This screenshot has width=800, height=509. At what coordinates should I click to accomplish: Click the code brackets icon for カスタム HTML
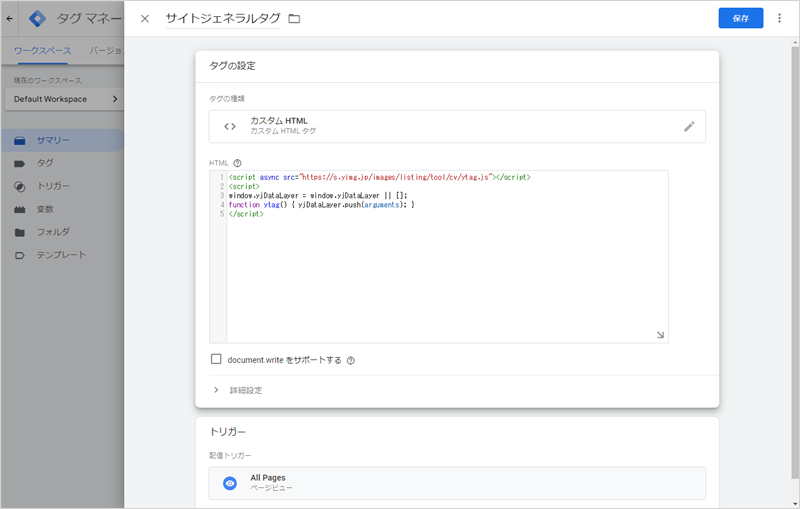230,126
